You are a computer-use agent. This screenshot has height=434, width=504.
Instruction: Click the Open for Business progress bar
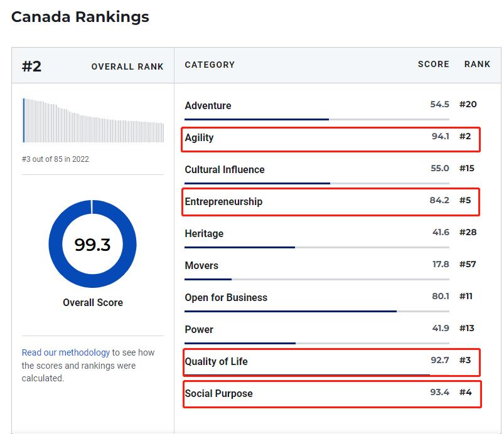316,311
